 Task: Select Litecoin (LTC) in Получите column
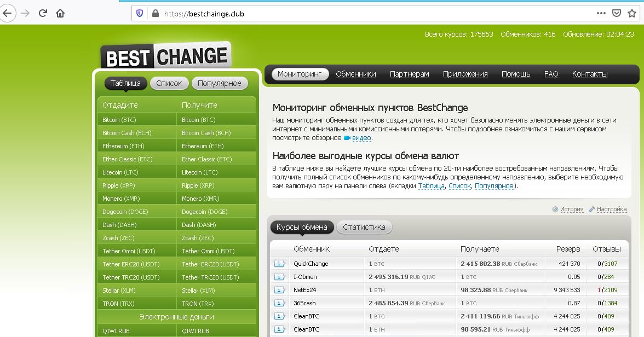tap(216, 172)
